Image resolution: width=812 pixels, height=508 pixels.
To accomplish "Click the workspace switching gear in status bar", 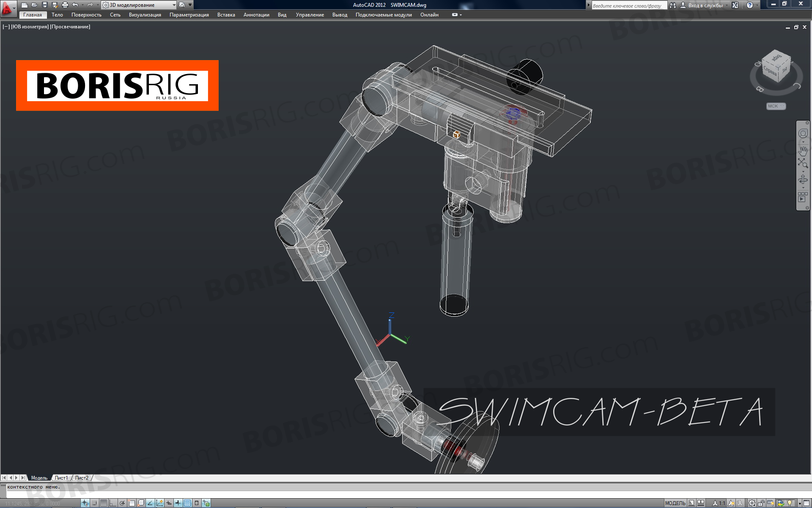I will point(752,503).
